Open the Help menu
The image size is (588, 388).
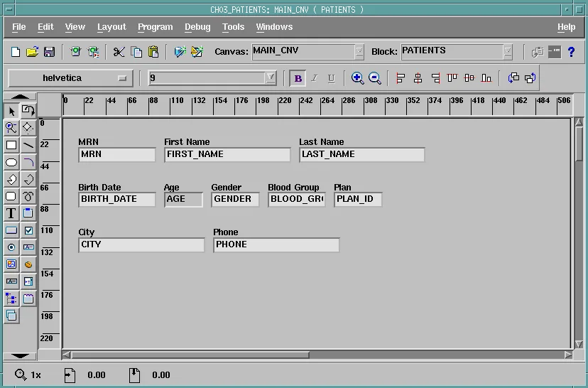tap(566, 27)
